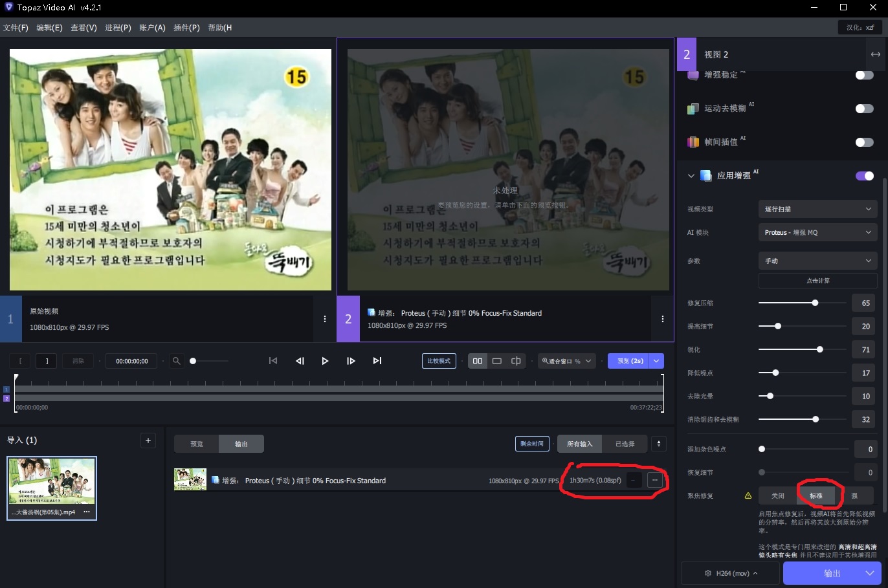Click the 清除 button
The image size is (888, 588).
pyautogui.click(x=78, y=361)
